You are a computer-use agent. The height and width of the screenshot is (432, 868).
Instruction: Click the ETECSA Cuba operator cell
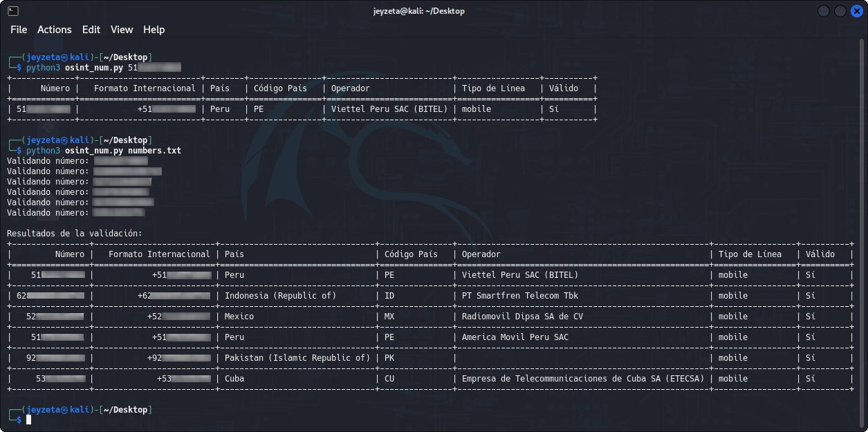(x=582, y=379)
